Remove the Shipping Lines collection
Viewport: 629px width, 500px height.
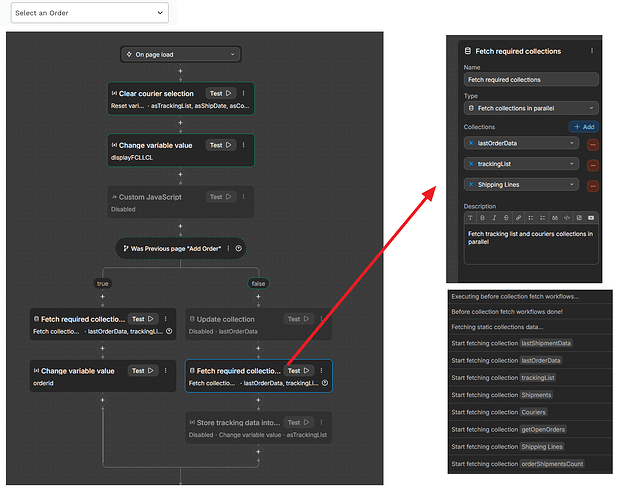(x=593, y=186)
